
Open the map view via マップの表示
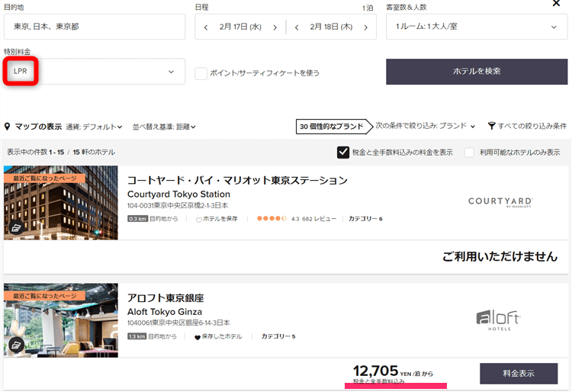click(x=33, y=127)
